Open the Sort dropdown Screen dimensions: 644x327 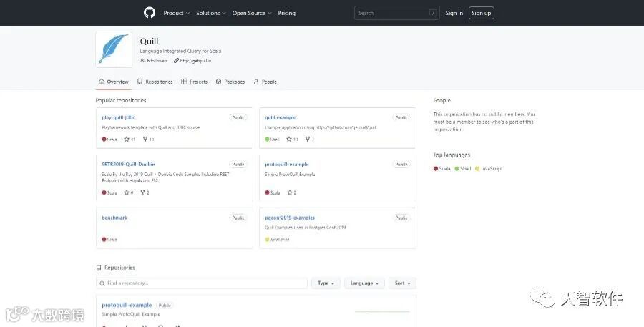402,283
